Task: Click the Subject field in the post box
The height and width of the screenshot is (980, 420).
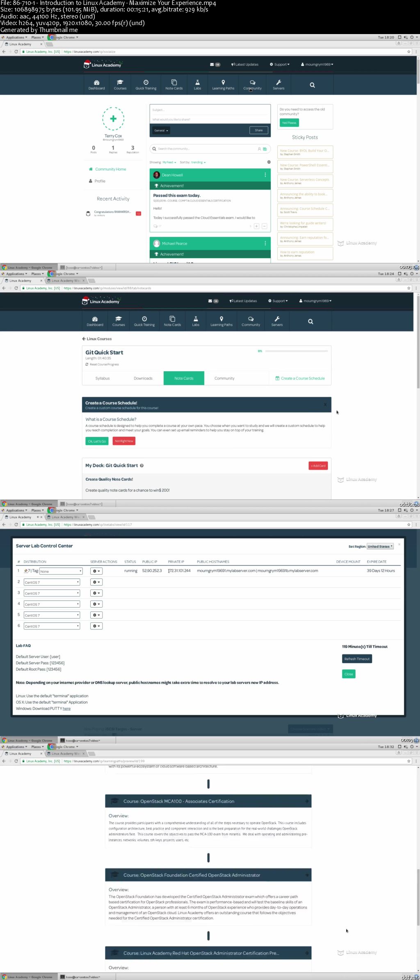Action: [x=210, y=110]
